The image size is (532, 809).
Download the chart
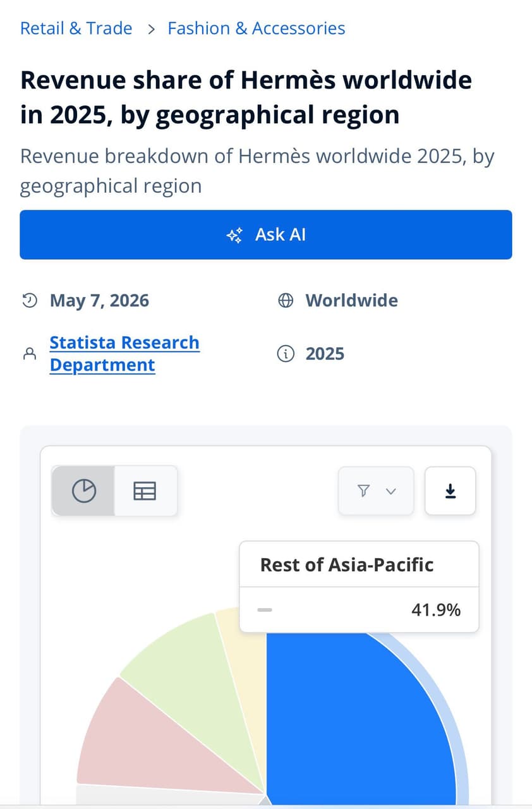tap(450, 490)
